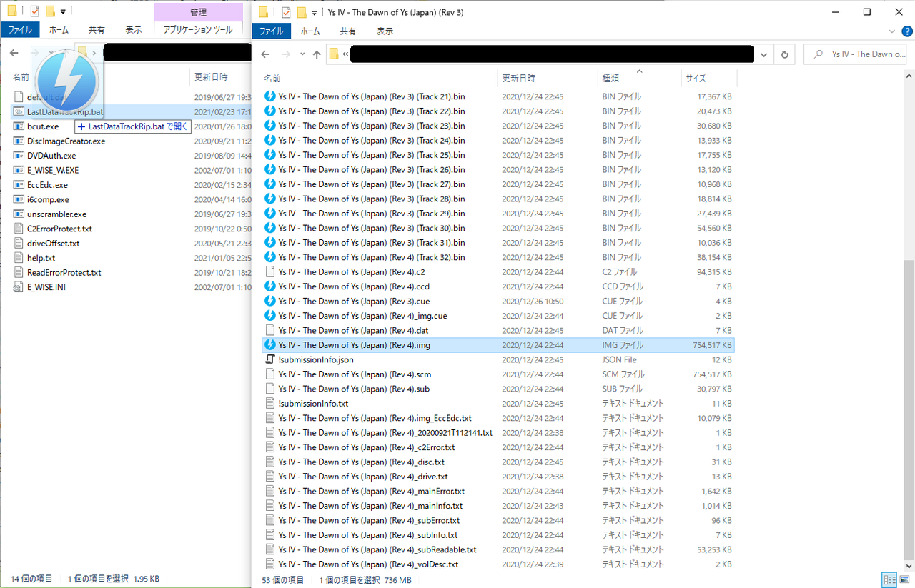Open the ホーム tab in the Ys IV window
Image resolution: width=915 pixels, height=588 pixels.
pos(310,31)
